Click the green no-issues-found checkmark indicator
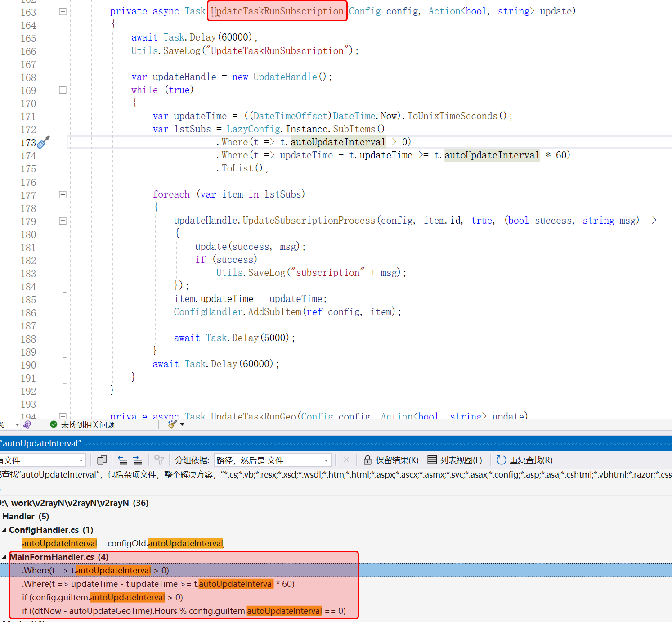This screenshot has width=672, height=622. click(x=54, y=424)
